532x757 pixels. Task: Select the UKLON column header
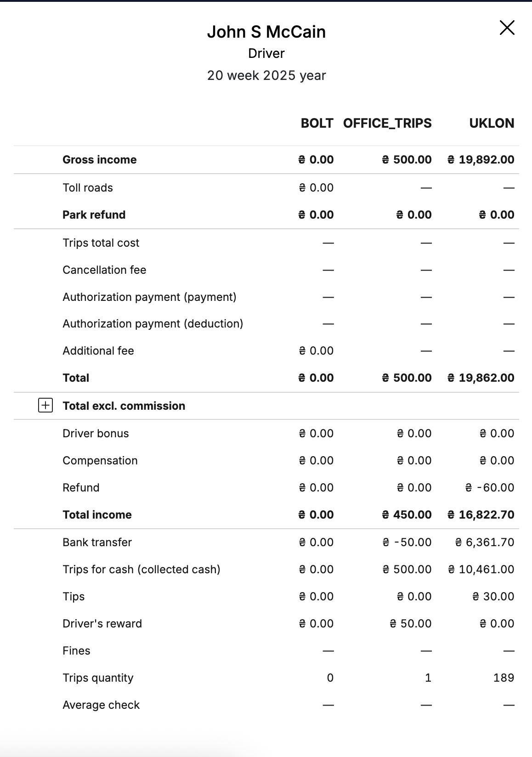492,123
